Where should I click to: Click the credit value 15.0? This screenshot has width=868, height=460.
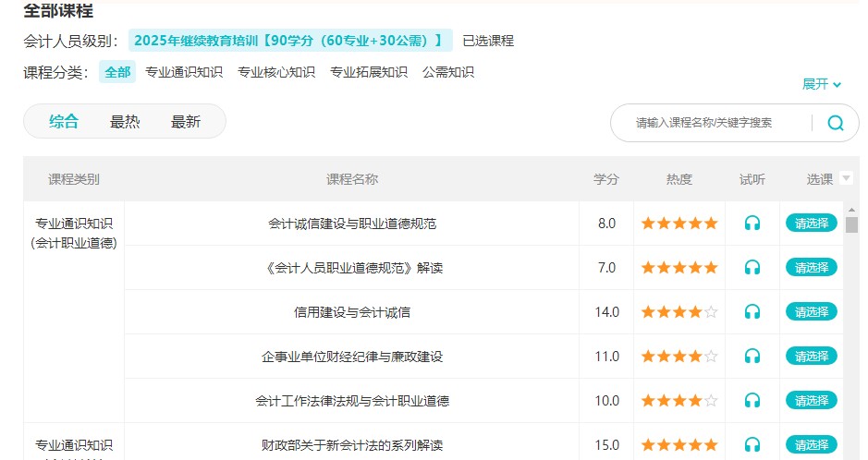[606, 444]
